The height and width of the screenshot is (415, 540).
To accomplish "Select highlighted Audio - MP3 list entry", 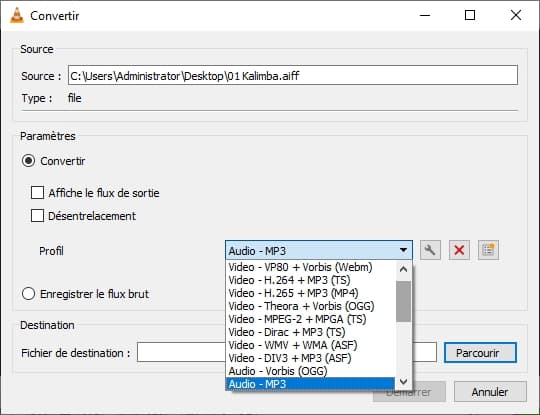I will point(310,384).
